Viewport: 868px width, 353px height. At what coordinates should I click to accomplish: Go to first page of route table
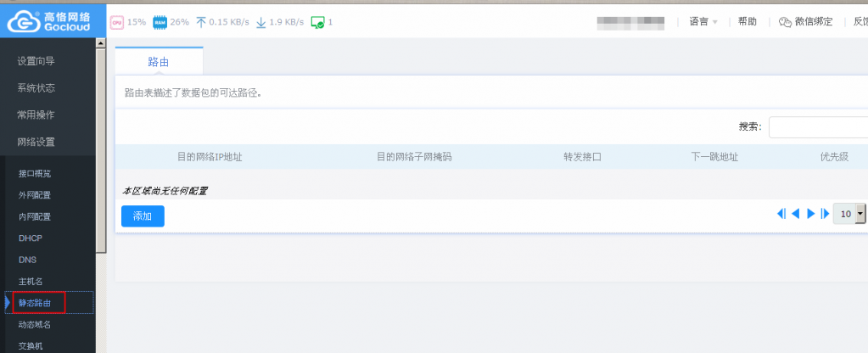coord(781,214)
